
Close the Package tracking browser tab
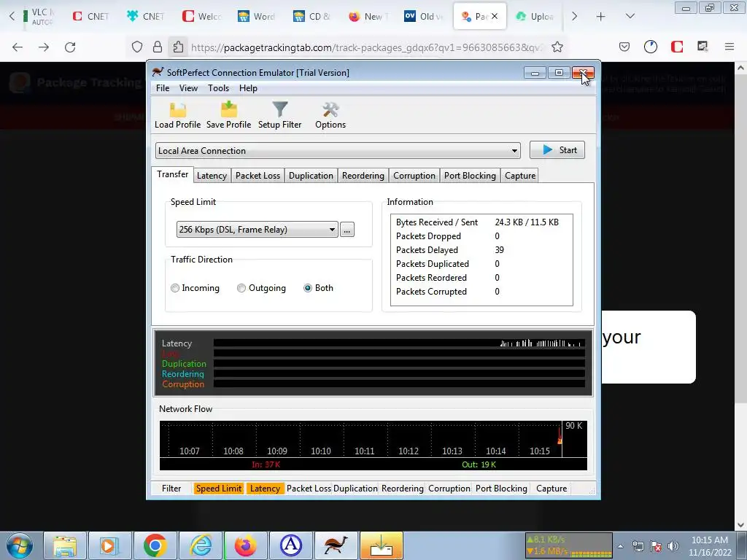click(495, 16)
